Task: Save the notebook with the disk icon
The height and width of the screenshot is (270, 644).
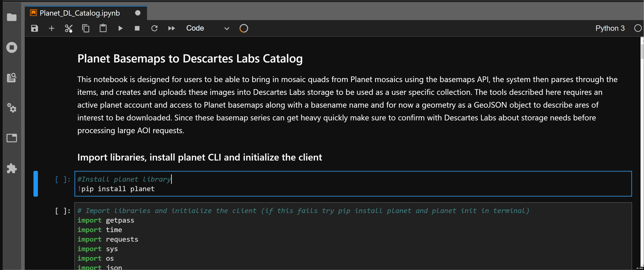Action: click(x=34, y=28)
